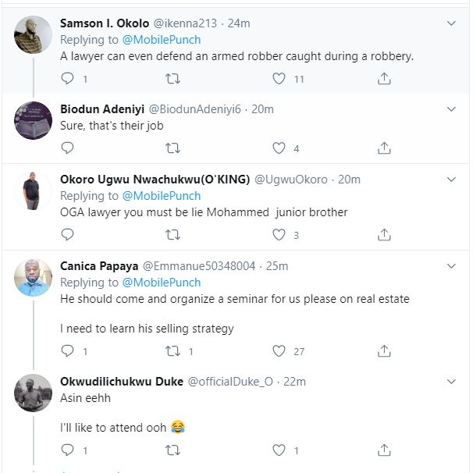The height and width of the screenshot is (473, 476).
Task: Open more options on Samson I. Okolo's tweet
Action: pos(451,23)
